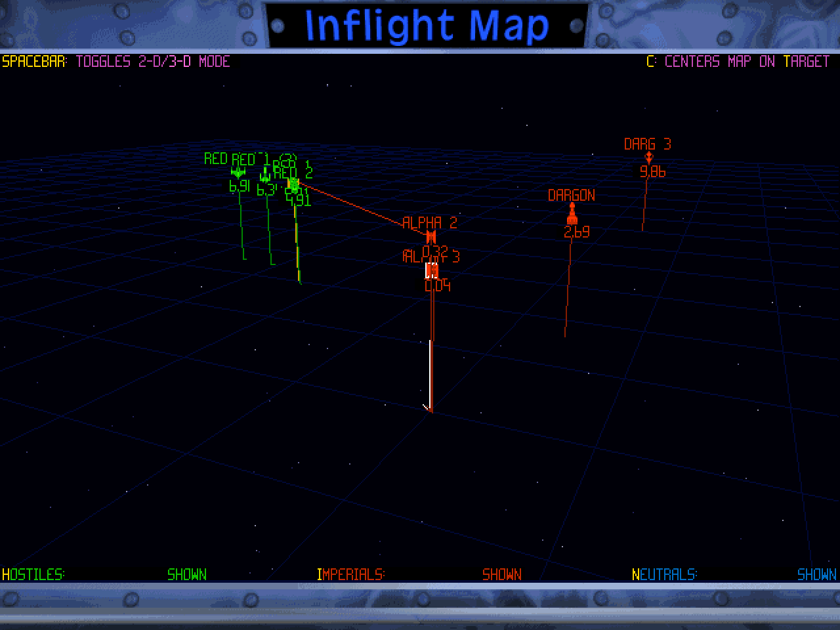This screenshot has width=840, height=630.
Task: Select the DARGON ship icon
Action: tap(572, 214)
